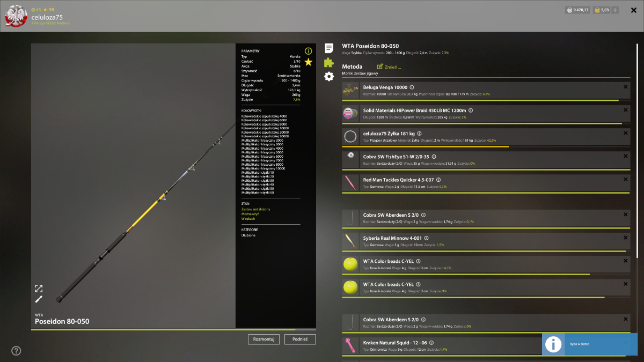
Task: Open the rod info circle icon
Action: click(x=308, y=51)
